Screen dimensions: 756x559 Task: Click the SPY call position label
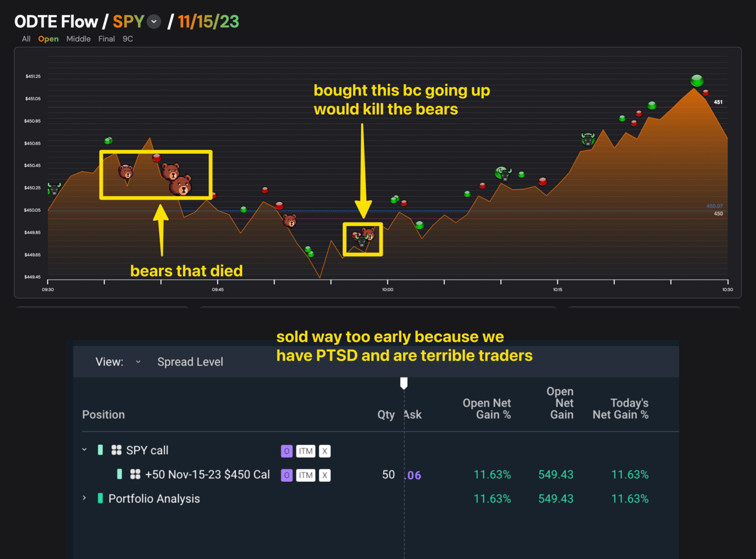pyautogui.click(x=147, y=450)
